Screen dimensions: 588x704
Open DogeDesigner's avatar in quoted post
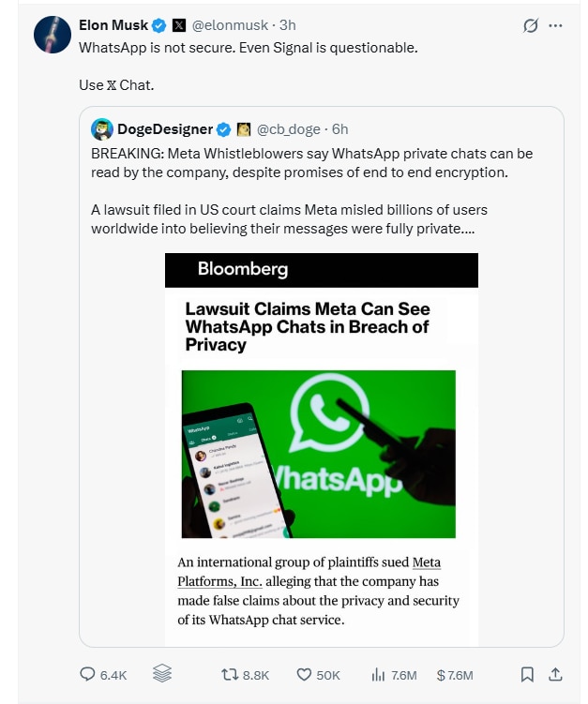point(102,128)
